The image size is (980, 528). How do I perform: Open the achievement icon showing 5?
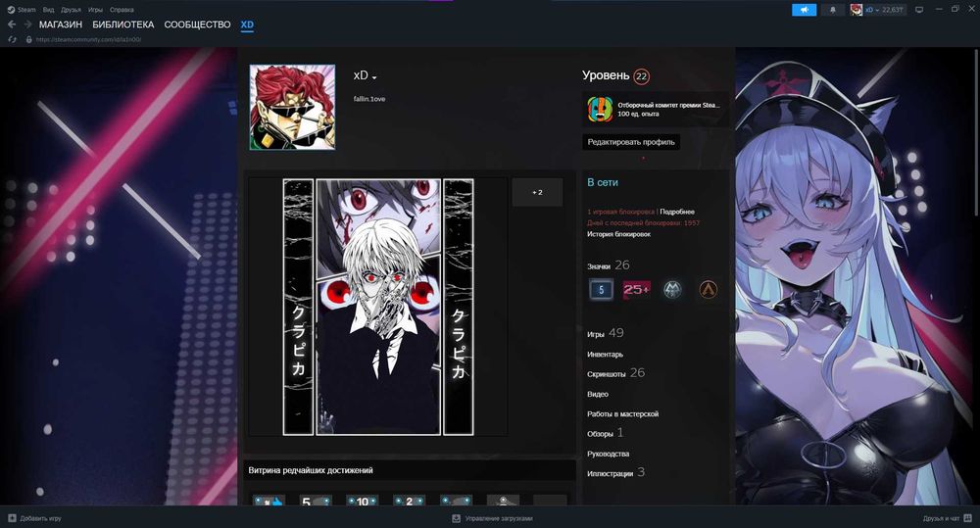pos(316,500)
